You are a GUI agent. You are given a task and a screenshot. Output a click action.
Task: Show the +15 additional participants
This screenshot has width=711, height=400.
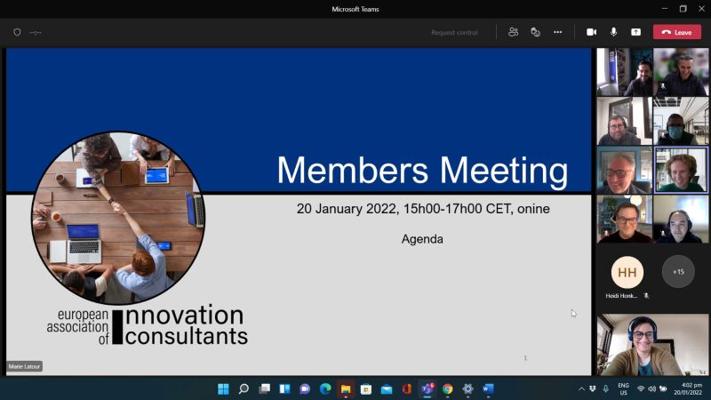678,271
